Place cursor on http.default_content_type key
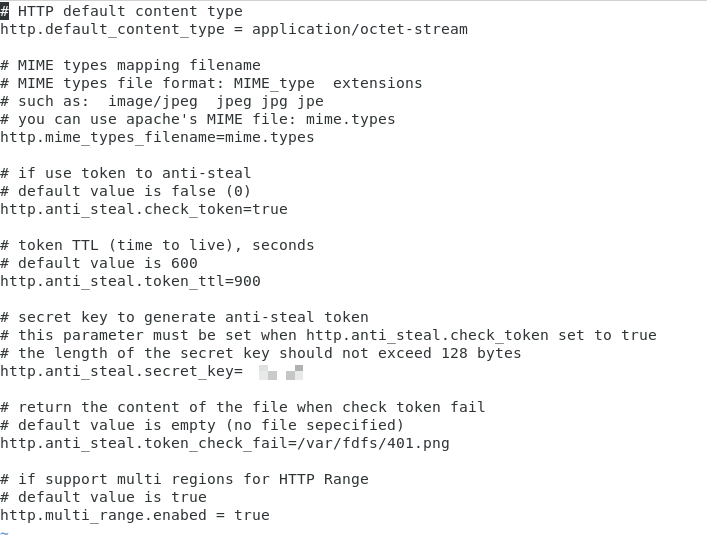This screenshot has height=538, width=707. [x=112, y=29]
